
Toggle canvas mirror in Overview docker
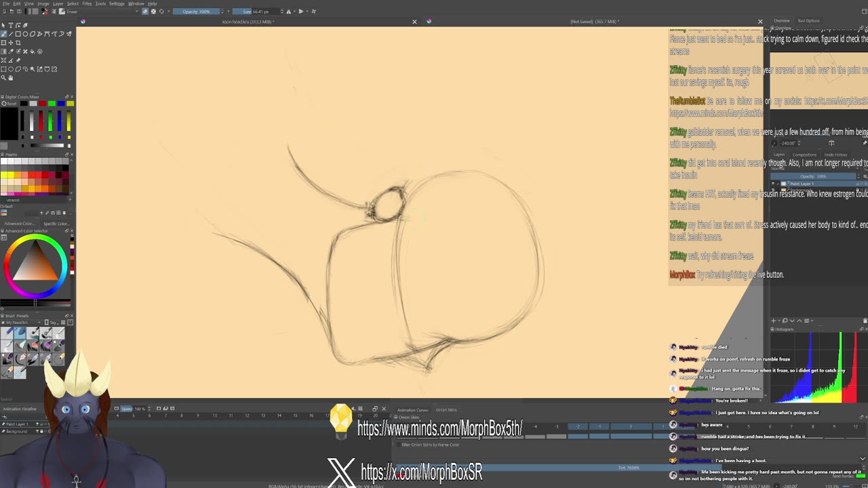(831, 143)
